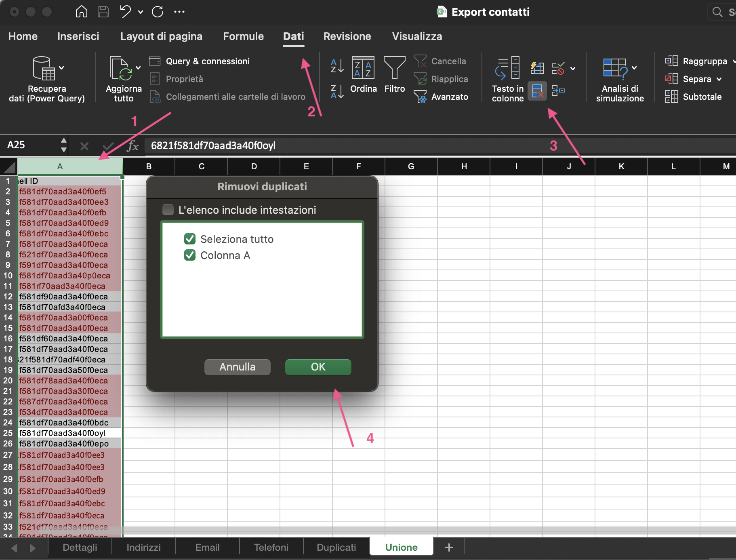Click the Unione sheet tab

(402, 547)
